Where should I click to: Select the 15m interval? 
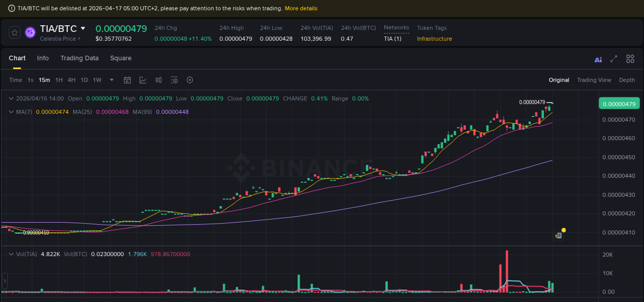tap(44, 80)
